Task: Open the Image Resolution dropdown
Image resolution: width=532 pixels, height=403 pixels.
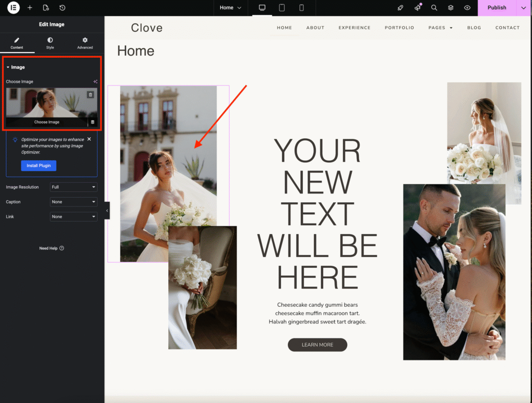Action: click(x=73, y=187)
